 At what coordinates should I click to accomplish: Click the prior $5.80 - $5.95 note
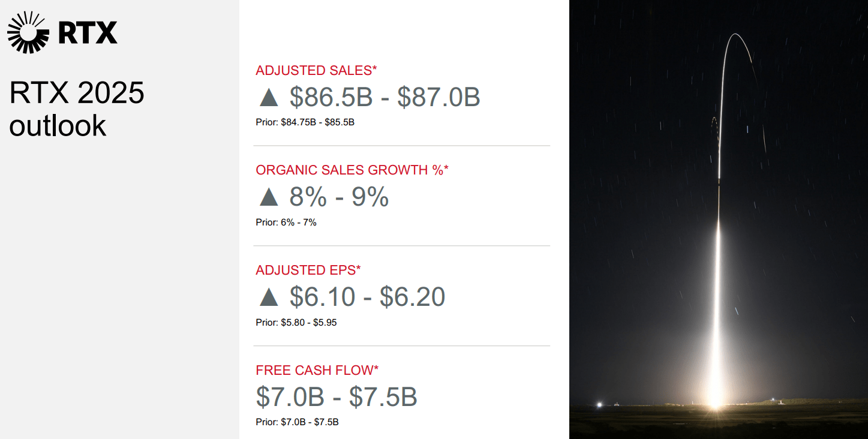(x=296, y=323)
